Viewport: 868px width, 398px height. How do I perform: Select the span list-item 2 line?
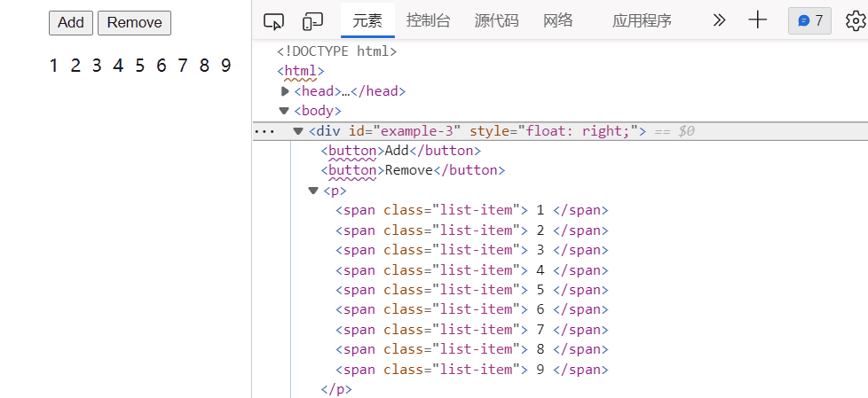(472, 230)
